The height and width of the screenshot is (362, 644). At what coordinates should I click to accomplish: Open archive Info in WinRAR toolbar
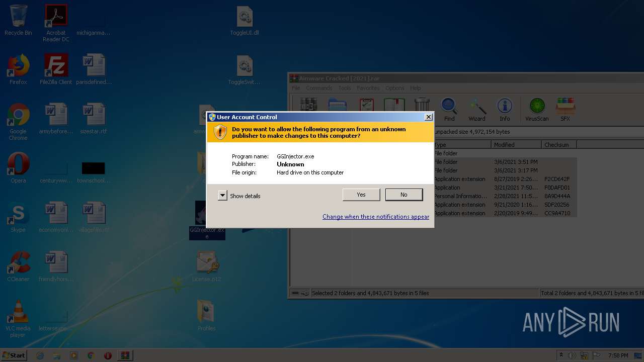click(x=505, y=110)
